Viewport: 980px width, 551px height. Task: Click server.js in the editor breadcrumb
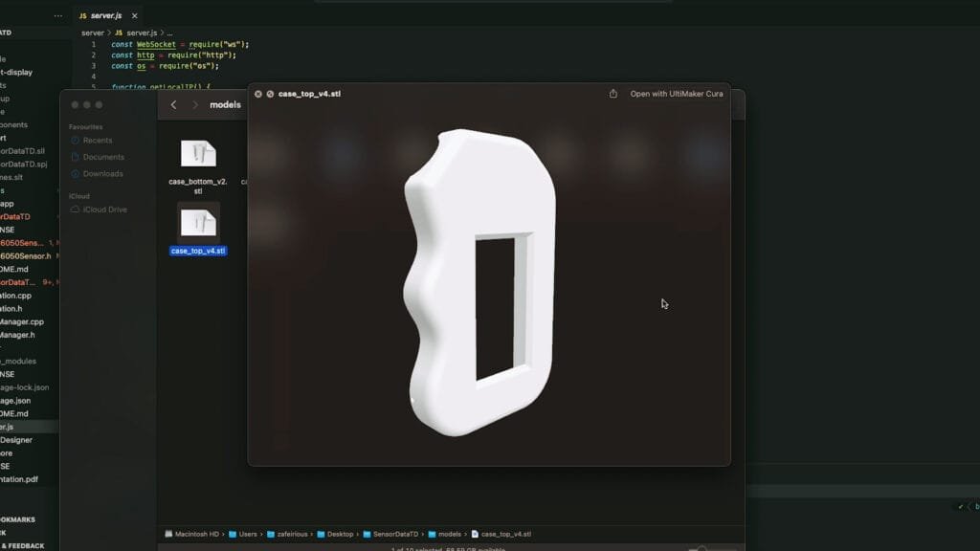136,33
